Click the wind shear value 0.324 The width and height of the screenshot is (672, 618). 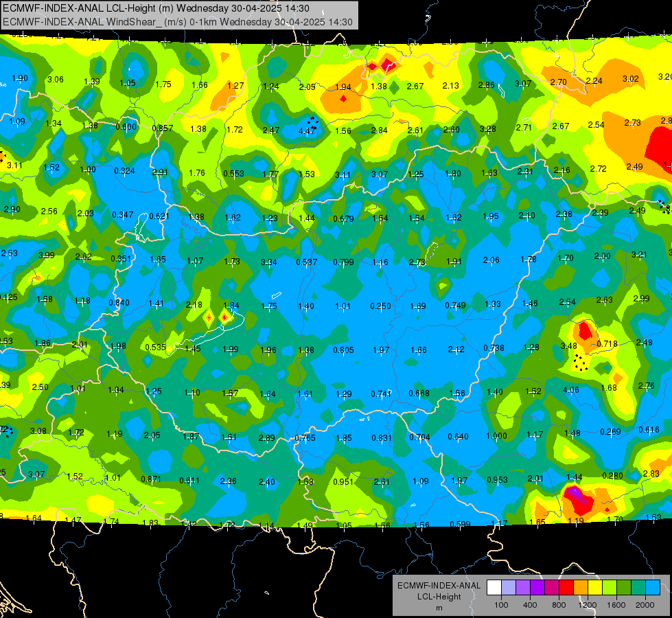coord(124,171)
